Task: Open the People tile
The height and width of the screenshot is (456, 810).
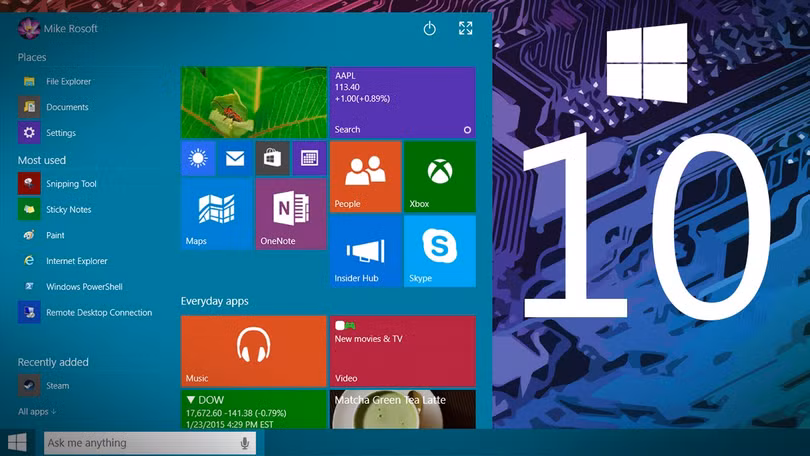Action: pyautogui.click(x=365, y=177)
